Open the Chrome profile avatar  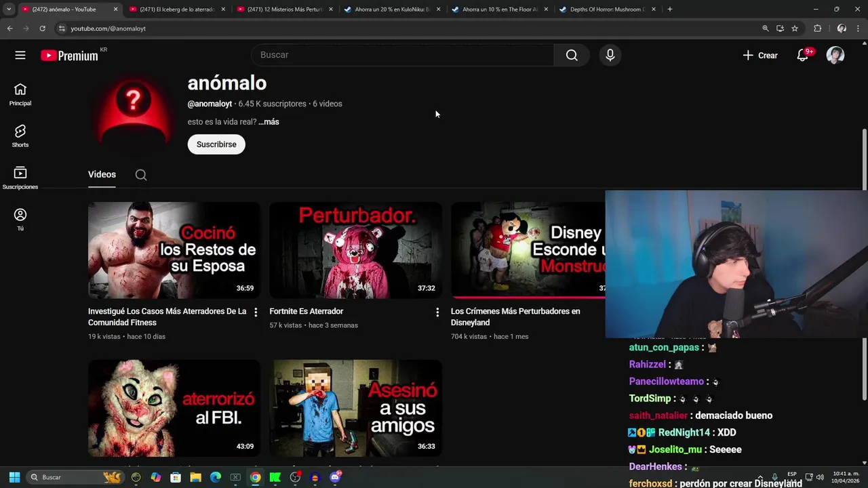pyautogui.click(x=842, y=28)
